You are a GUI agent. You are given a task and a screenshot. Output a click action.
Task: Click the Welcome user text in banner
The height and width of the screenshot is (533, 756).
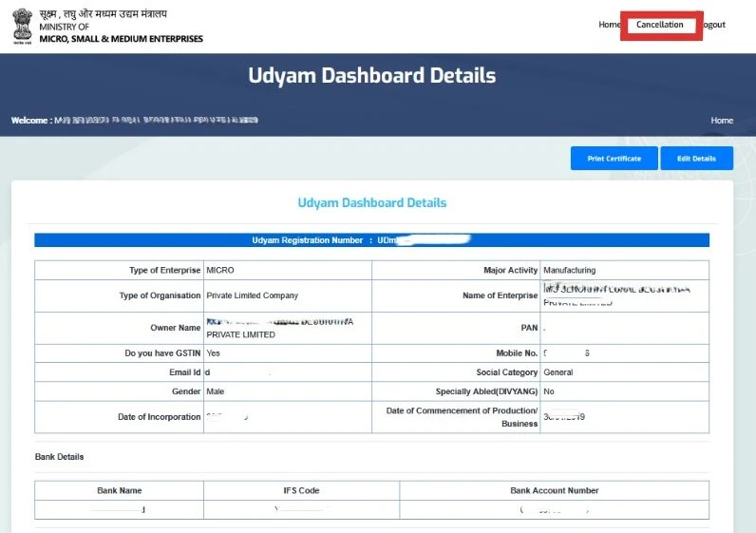[x=135, y=121]
